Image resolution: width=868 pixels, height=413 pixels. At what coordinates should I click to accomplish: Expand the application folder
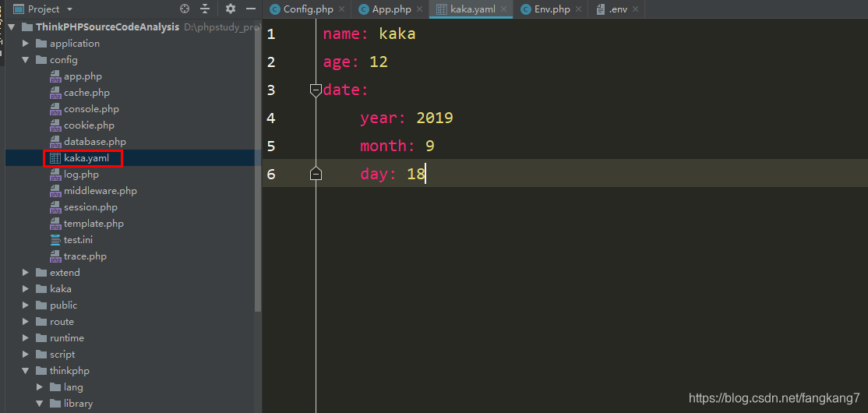pyautogui.click(x=26, y=43)
